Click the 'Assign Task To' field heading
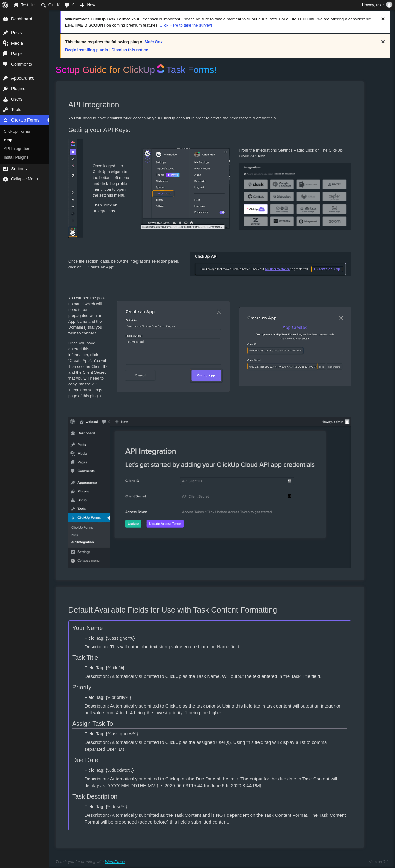 [x=93, y=724]
